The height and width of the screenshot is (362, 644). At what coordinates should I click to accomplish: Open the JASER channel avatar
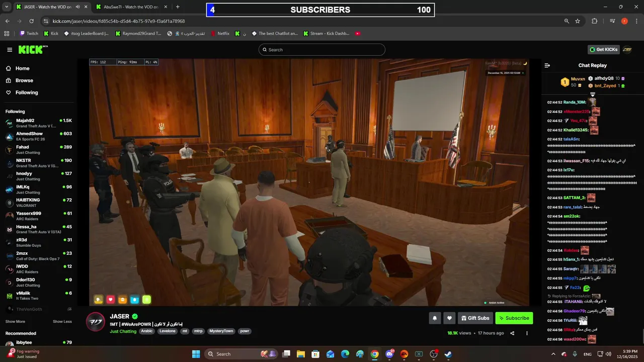click(95, 322)
